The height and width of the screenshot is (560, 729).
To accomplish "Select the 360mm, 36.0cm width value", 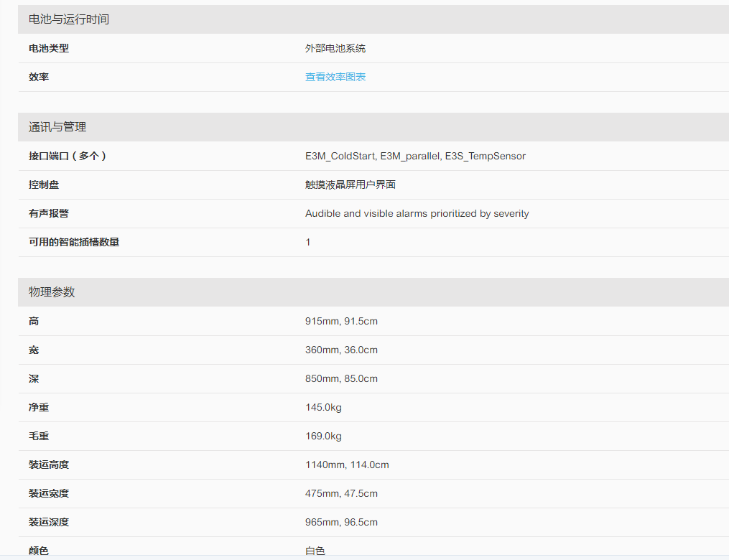I will tap(341, 350).
